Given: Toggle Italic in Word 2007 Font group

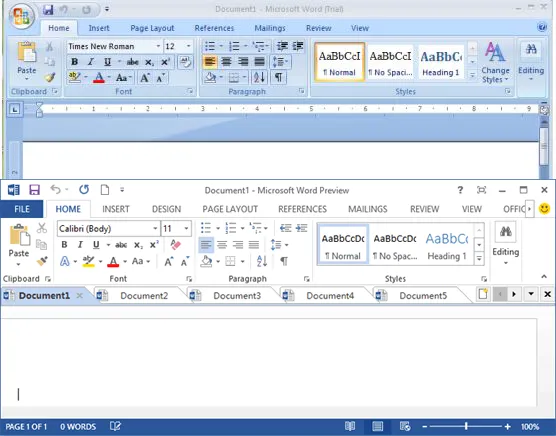Looking at the screenshot, I should coord(91,62).
